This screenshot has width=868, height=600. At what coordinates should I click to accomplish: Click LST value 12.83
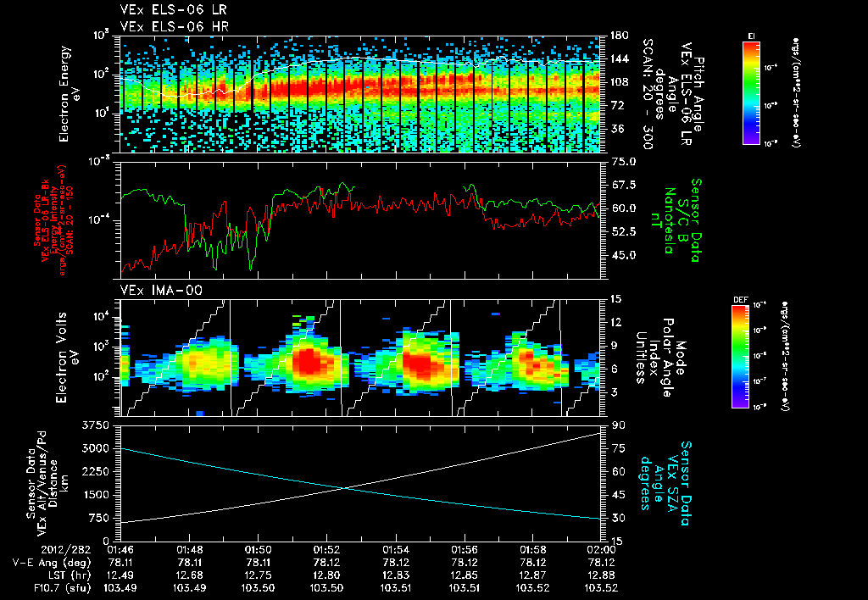395,575
